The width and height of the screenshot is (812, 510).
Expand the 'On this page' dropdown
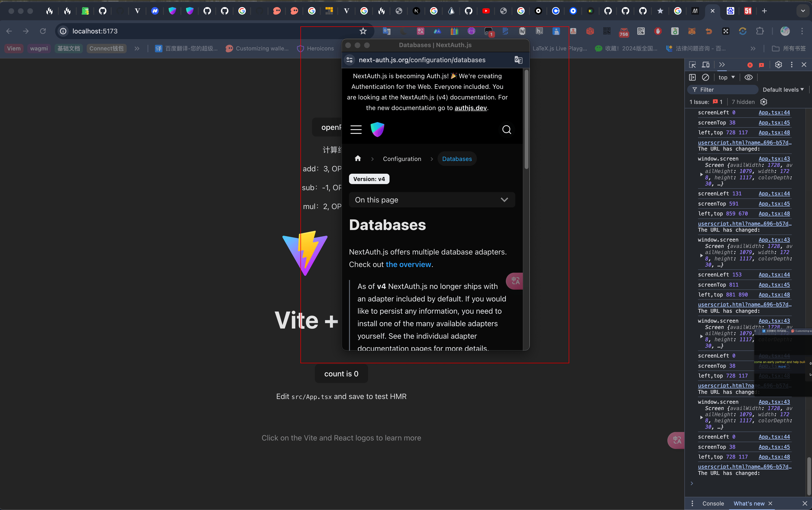[432, 200]
